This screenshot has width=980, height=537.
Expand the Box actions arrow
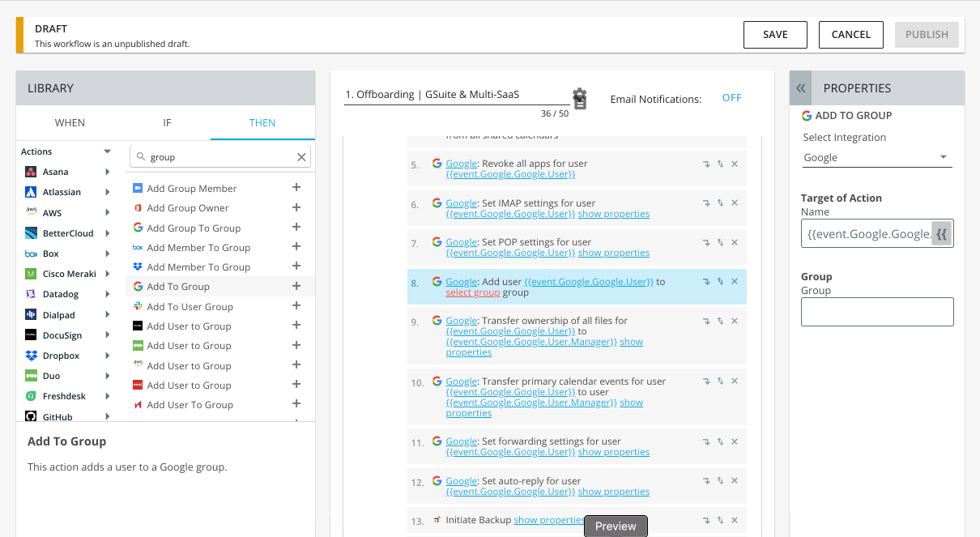(x=108, y=254)
